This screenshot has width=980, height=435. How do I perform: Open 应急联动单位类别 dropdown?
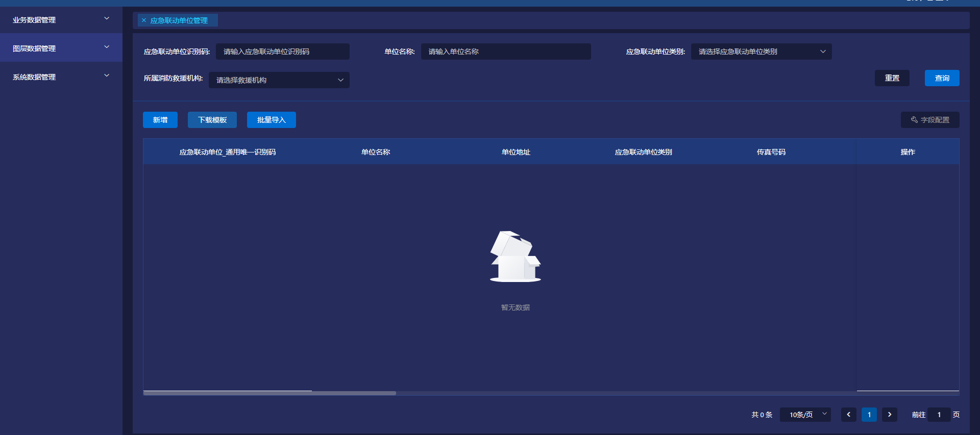click(761, 52)
